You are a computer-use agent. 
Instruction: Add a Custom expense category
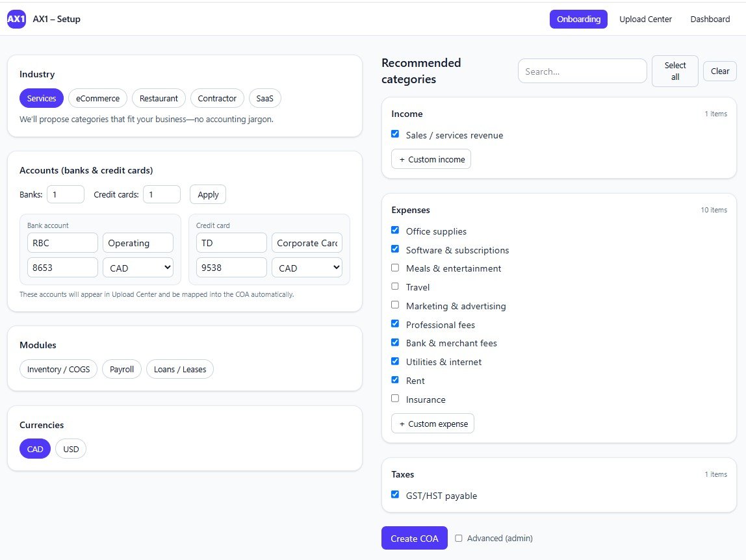coord(433,424)
